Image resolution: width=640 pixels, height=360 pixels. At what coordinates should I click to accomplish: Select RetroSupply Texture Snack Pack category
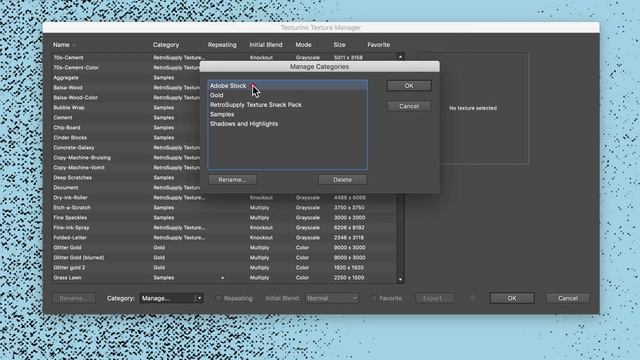pyautogui.click(x=288, y=104)
